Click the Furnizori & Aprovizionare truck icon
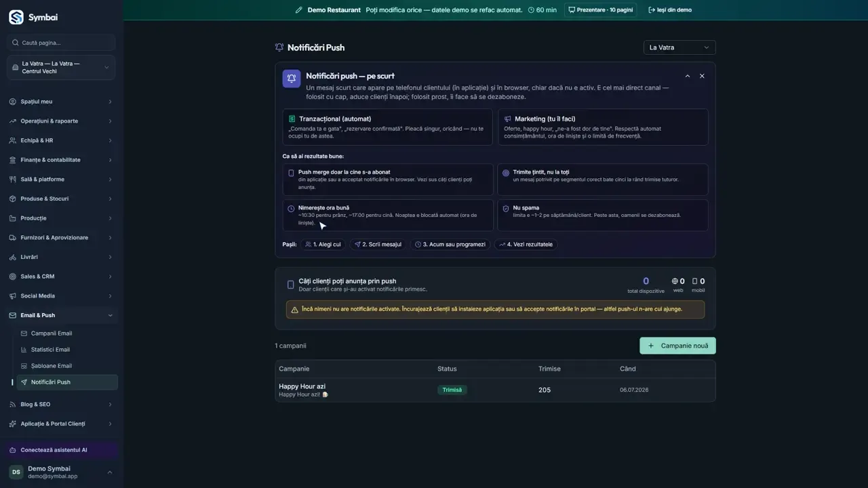868x488 pixels. tap(13, 238)
